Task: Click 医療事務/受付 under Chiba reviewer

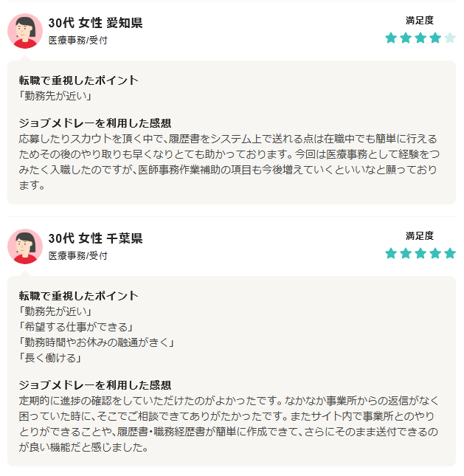Action: (x=78, y=255)
